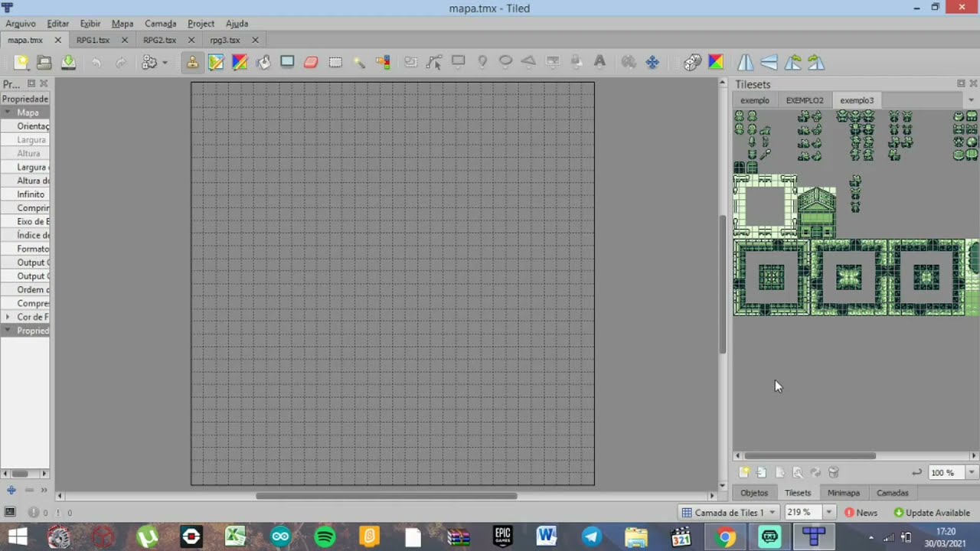Toggle Wang Fill Mode colored icon right of dice
The width and height of the screenshot is (980, 551).
pos(716,63)
